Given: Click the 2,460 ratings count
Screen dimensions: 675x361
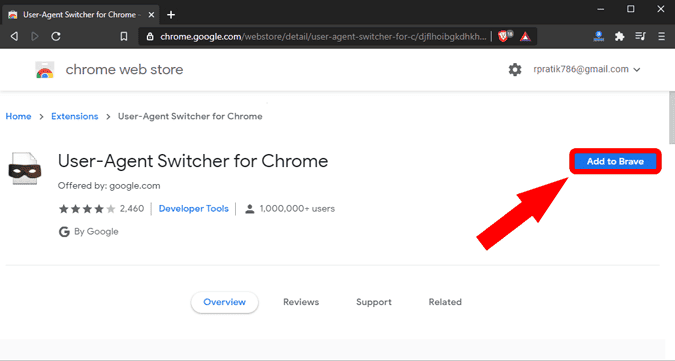Looking at the screenshot, I should [x=132, y=209].
